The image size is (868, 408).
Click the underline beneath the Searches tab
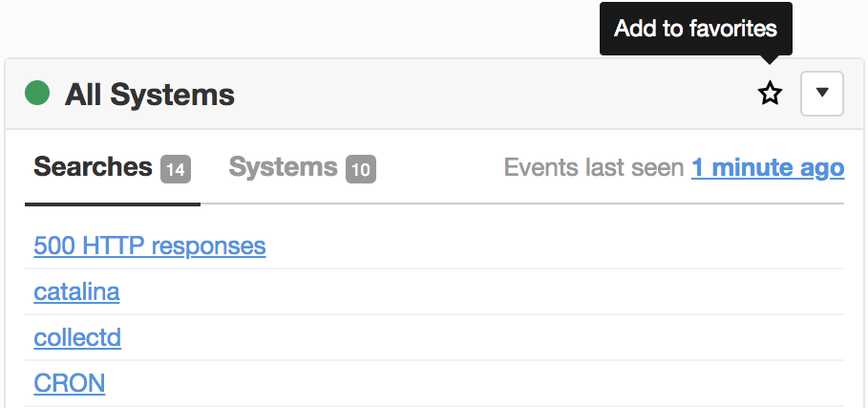pos(113,204)
